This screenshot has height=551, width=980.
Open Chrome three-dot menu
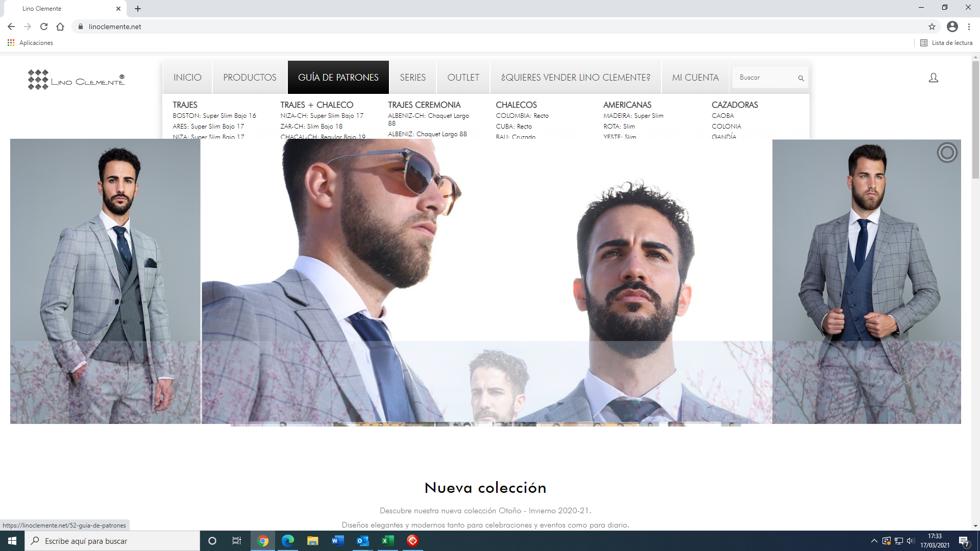point(969,27)
